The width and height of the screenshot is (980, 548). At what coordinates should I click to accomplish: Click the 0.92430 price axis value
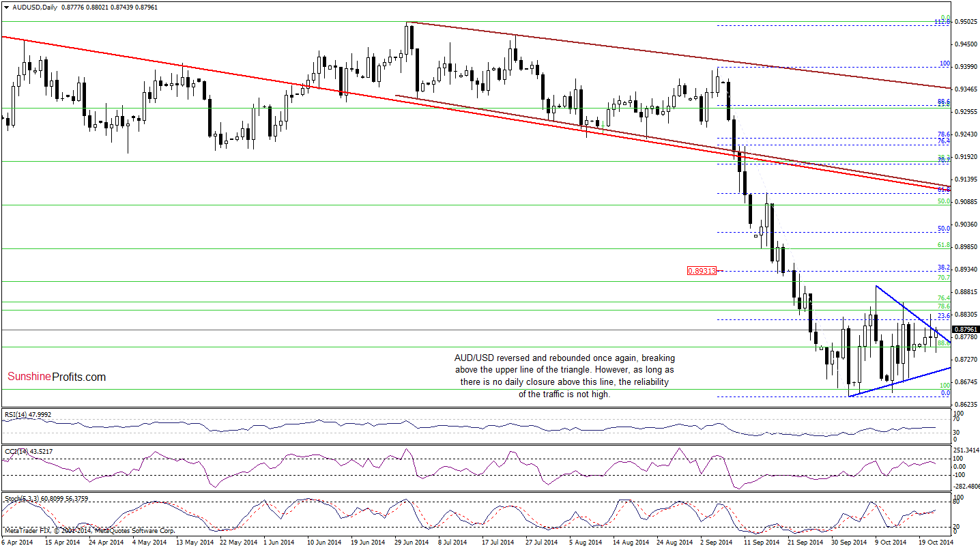pos(965,134)
